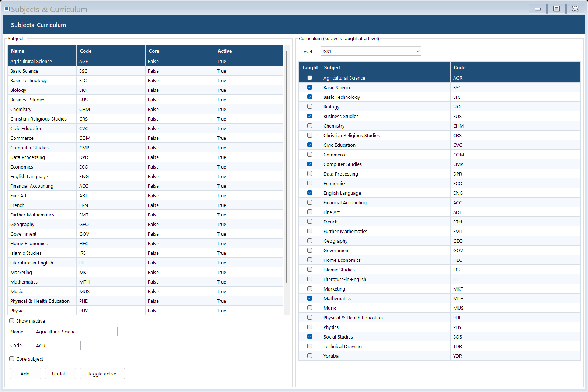
Task: Click the Add button
Action: [x=25, y=374]
